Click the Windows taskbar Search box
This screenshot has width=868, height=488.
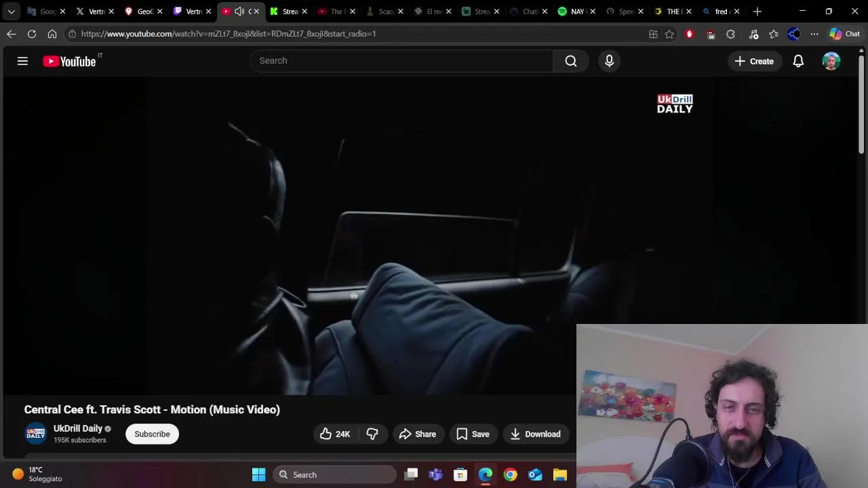335,474
